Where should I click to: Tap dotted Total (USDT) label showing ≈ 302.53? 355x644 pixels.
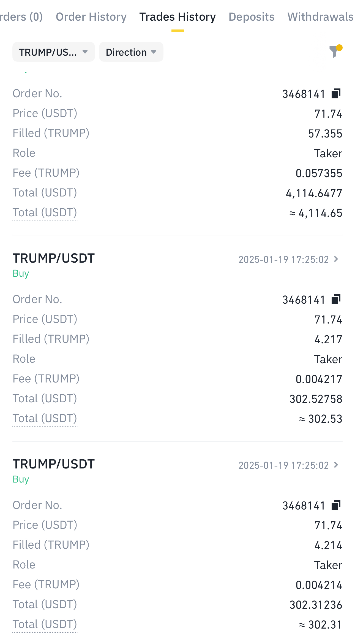pyautogui.click(x=45, y=419)
